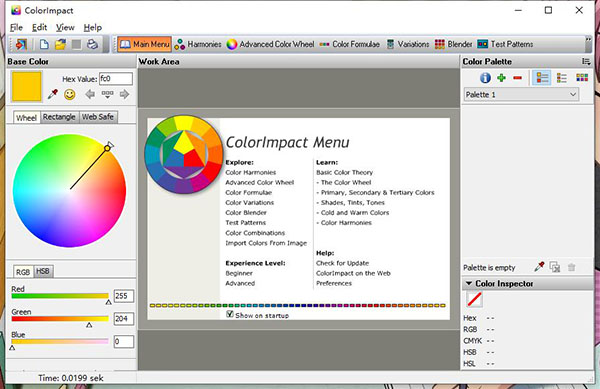
Task: Select the Wheel tab
Action: (x=26, y=117)
